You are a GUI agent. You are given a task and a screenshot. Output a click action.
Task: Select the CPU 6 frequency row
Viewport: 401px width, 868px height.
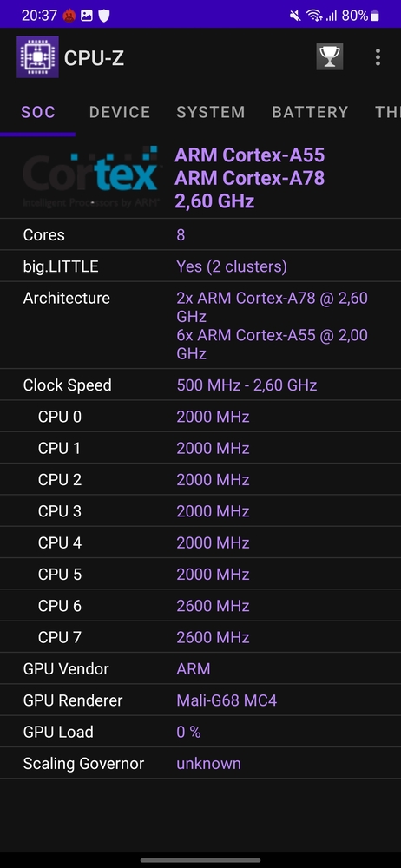pyautogui.click(x=200, y=606)
